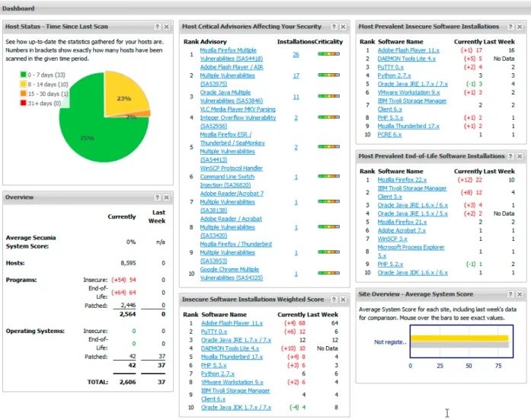Image resolution: width=531 pixels, height=420 pixels.
Task: Open Oracle Java Multiple Vulnerabilities SA53846 advisory
Action: pos(231,97)
